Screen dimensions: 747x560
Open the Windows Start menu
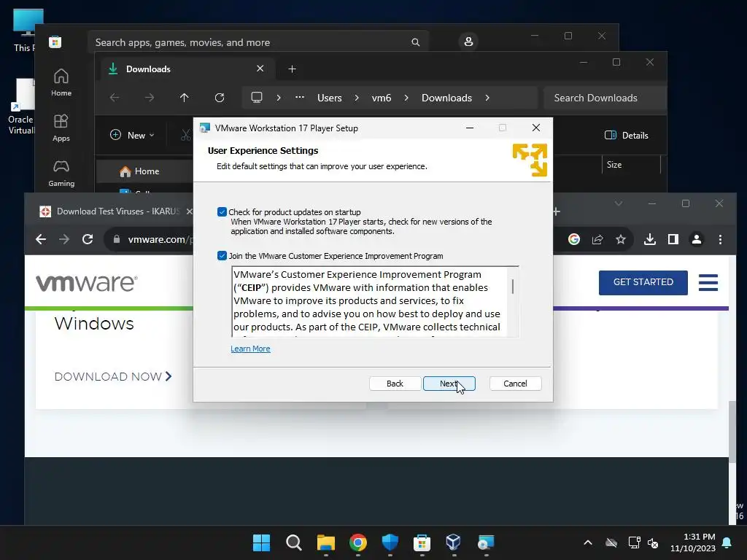[261, 542]
